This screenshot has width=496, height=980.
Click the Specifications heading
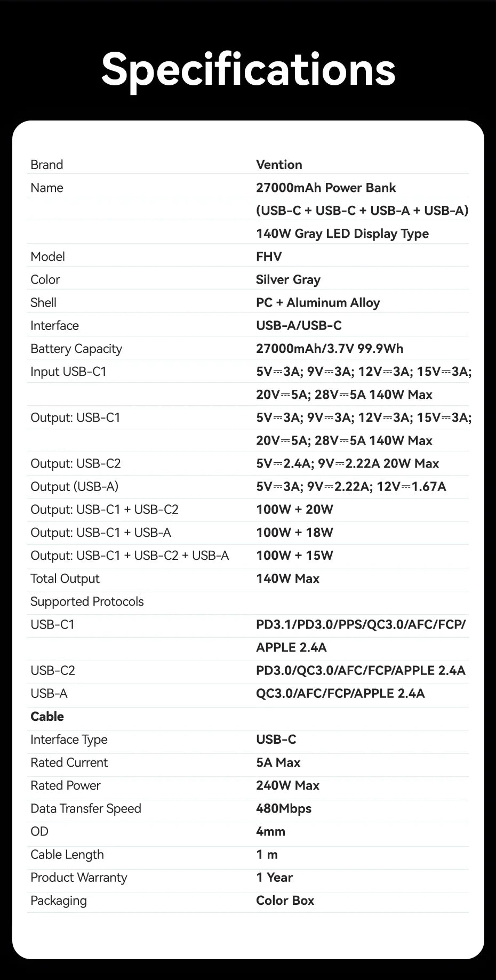tap(248, 70)
